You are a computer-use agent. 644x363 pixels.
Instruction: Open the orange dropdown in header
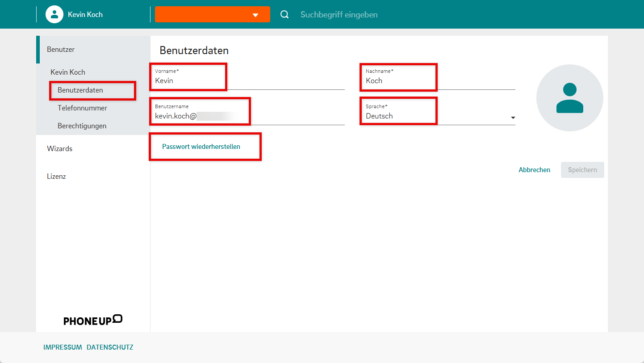point(213,14)
